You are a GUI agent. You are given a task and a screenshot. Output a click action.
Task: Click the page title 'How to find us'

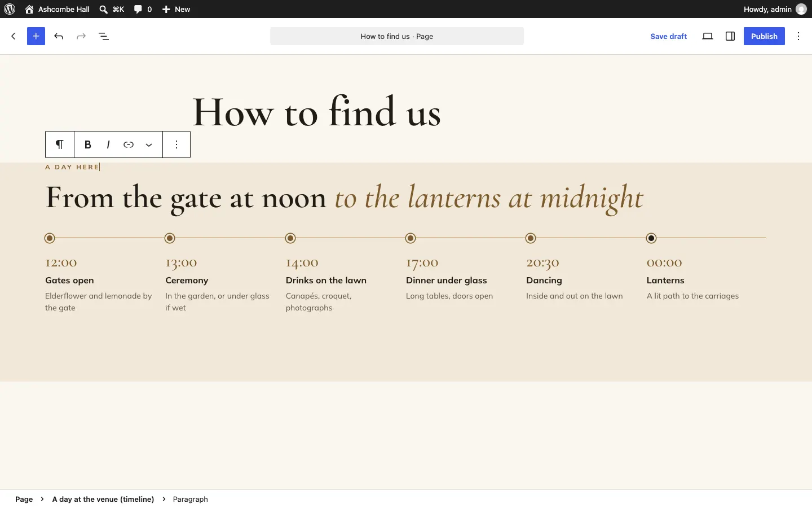316,112
